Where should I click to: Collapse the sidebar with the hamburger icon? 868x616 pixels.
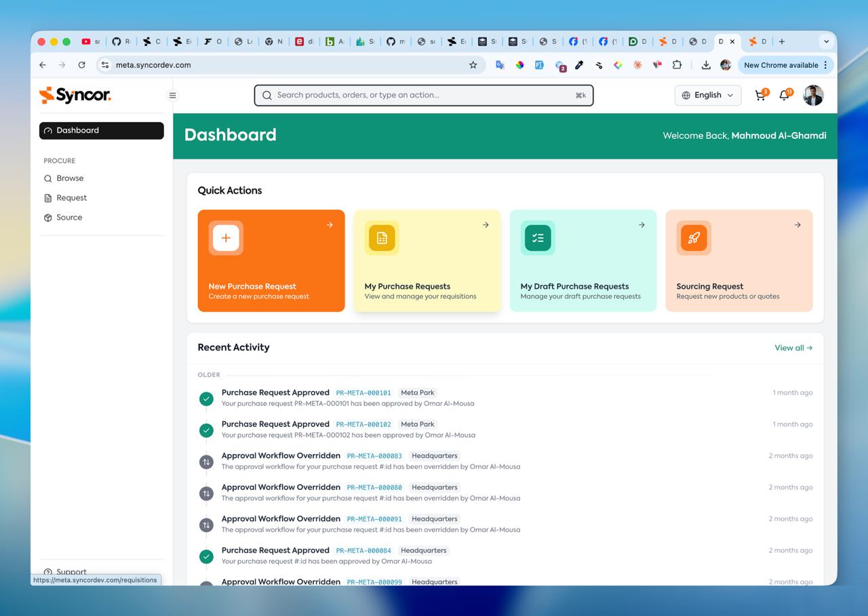click(x=172, y=96)
